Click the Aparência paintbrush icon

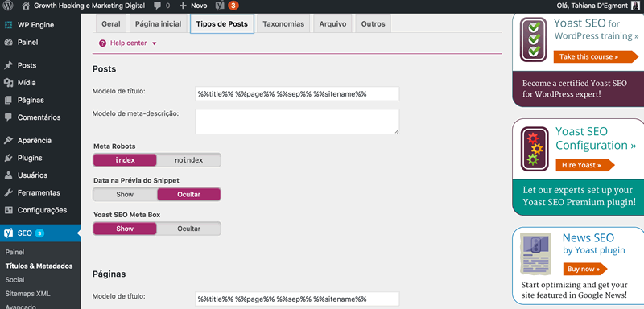tap(8, 140)
